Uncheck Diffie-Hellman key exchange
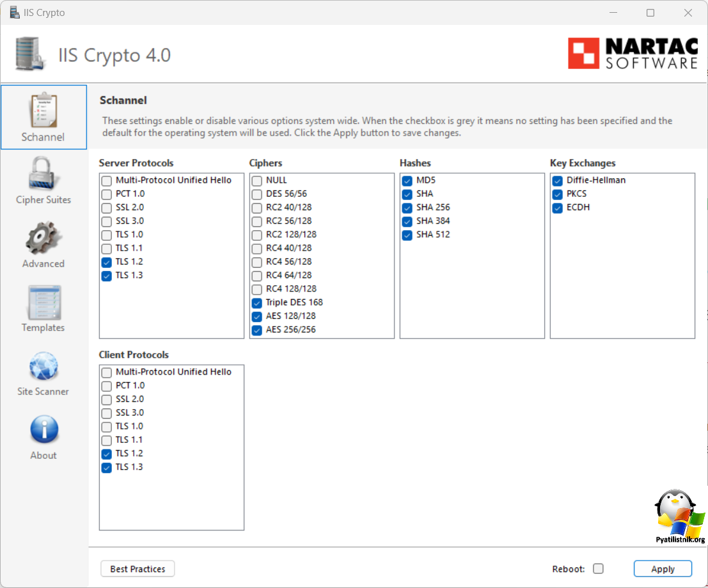This screenshot has width=708, height=588. tap(557, 181)
